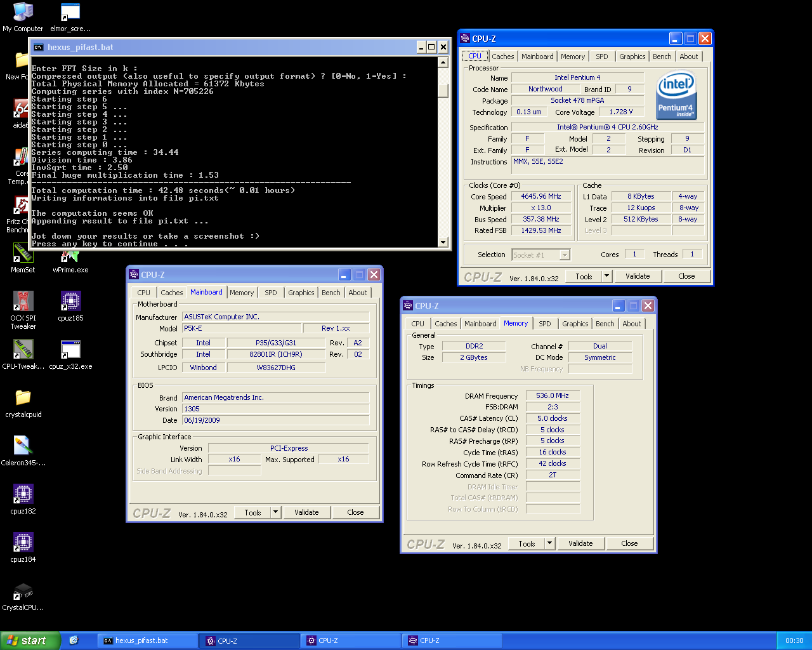Select the Bus Speed value 357.38 MHz

[541, 219]
